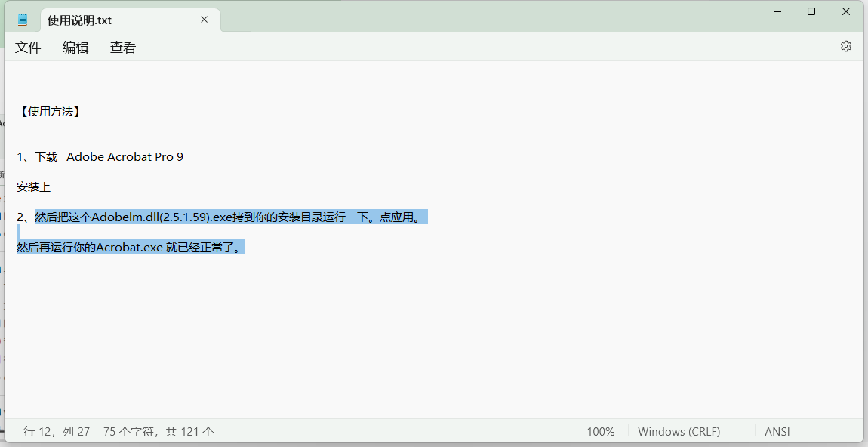
Task: Maximize the Notepad window
Action: (x=811, y=11)
